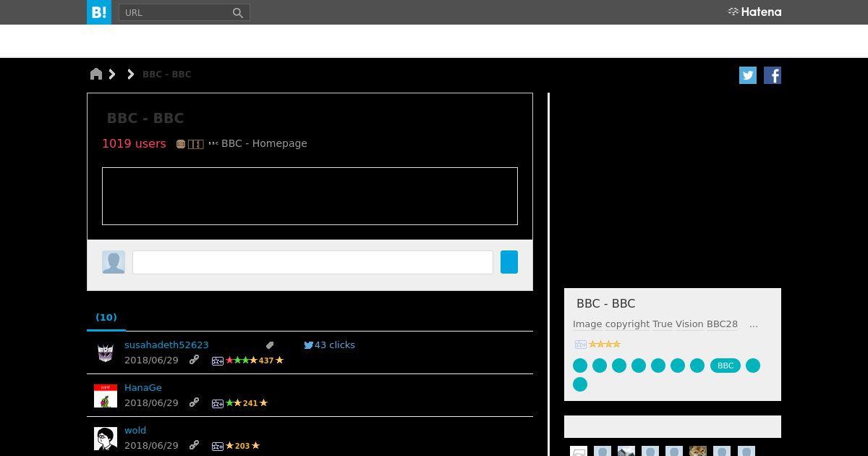
Task: Click the wold avatar
Action: (x=106, y=439)
